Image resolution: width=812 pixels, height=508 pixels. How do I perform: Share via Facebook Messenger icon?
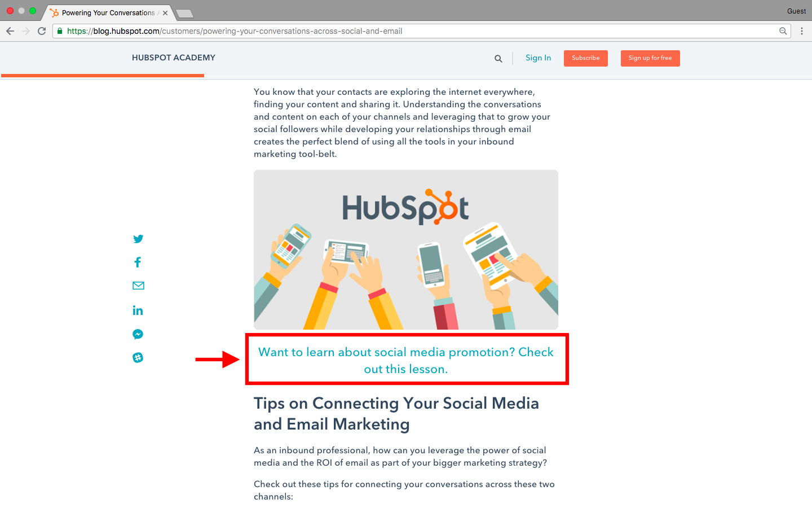138,334
